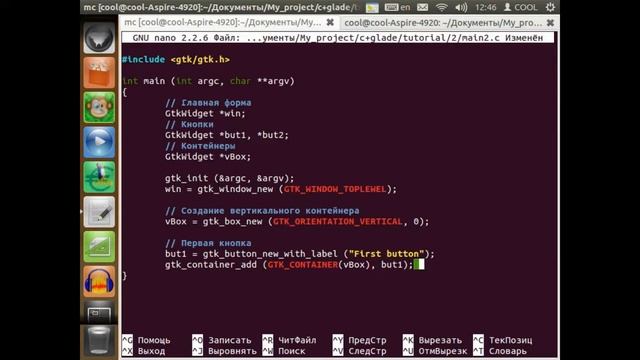Click 'GtkWidget *but1, *but2;' line
Screen dimensions: 640x360
coord(227,135)
